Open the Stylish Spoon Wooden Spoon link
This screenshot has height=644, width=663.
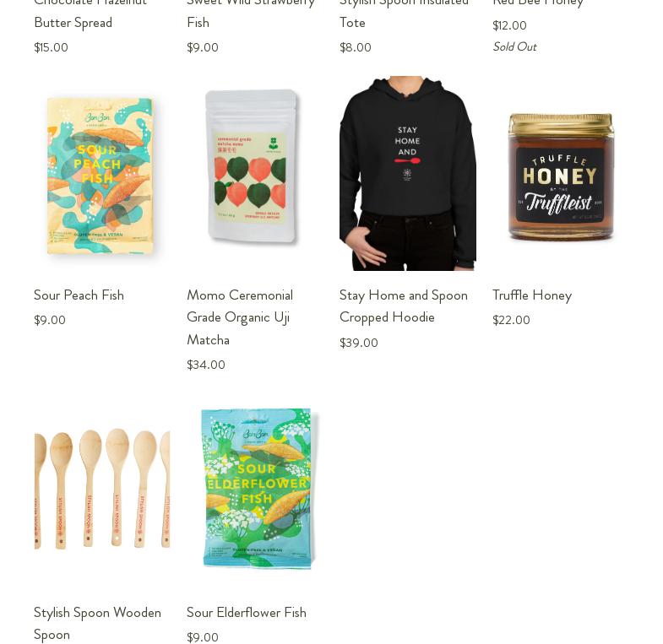point(97,623)
